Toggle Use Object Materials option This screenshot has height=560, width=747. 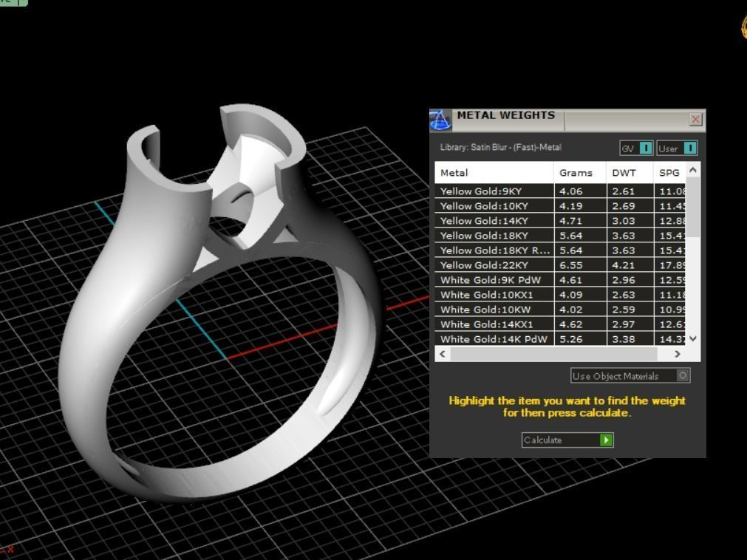pyautogui.click(x=630, y=376)
